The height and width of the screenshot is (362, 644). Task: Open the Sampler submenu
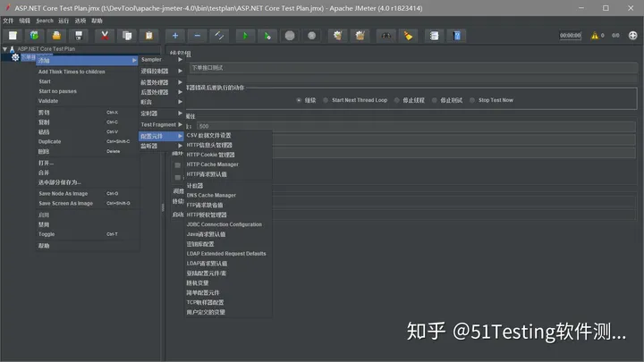(x=161, y=60)
